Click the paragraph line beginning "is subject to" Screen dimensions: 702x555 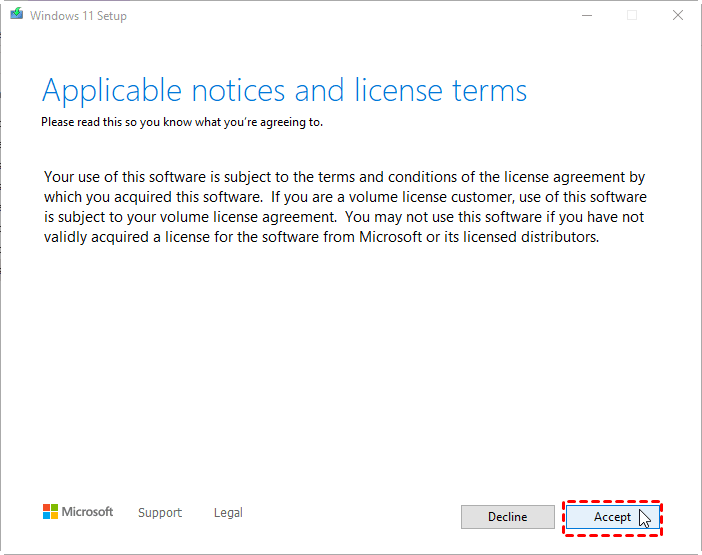344,217
